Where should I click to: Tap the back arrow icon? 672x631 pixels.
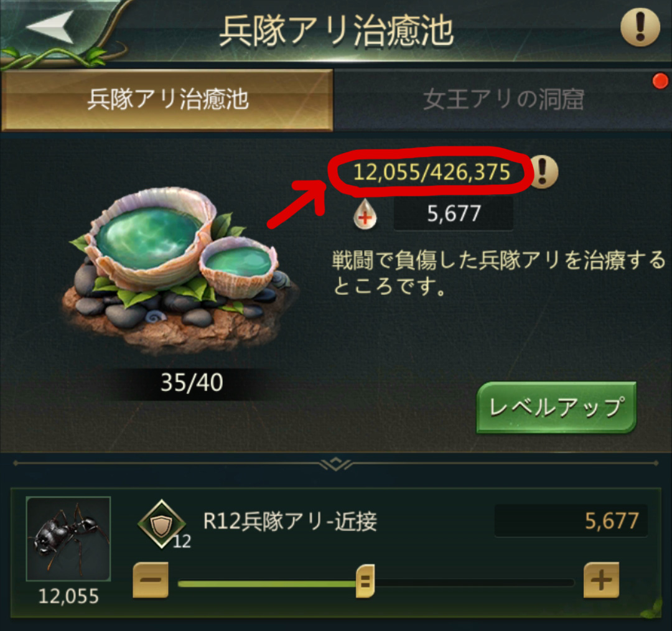(50, 27)
